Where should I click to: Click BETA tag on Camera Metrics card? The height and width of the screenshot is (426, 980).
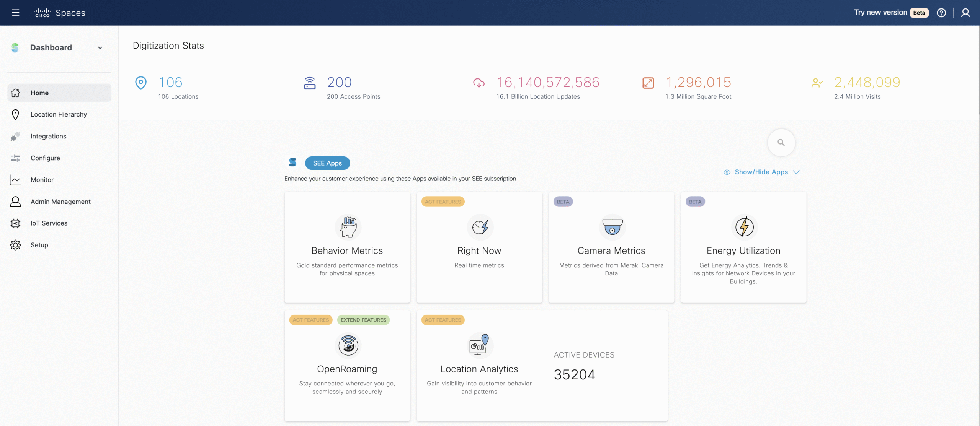click(563, 202)
